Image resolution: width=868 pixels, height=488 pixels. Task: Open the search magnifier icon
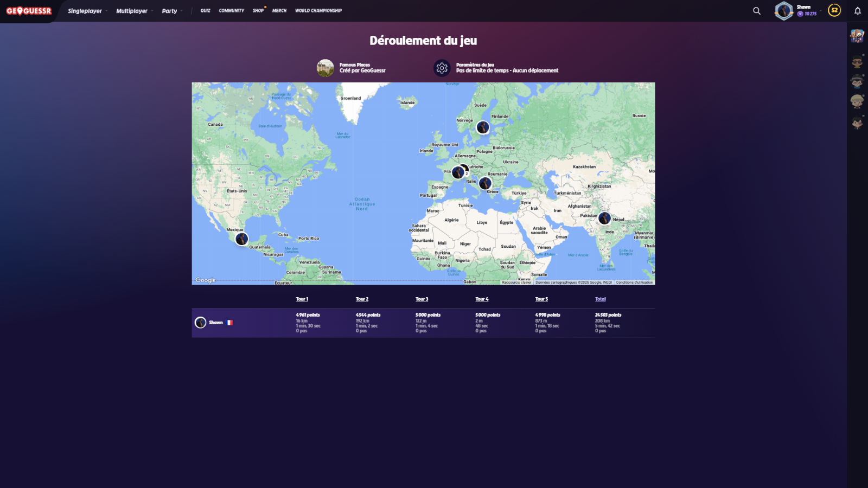click(x=756, y=11)
